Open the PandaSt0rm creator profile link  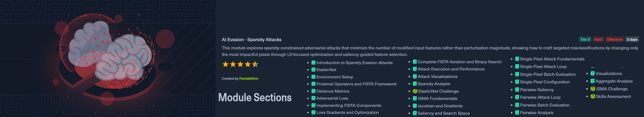[x=249, y=79]
